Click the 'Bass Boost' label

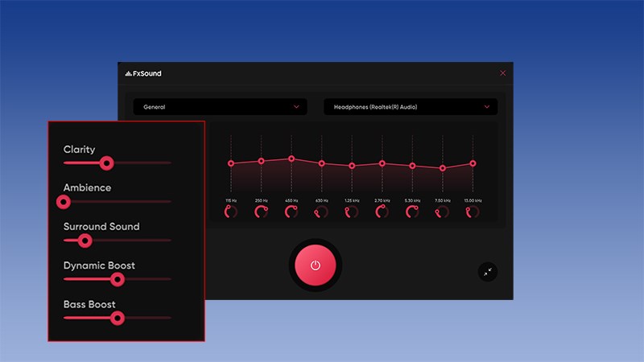pos(89,304)
